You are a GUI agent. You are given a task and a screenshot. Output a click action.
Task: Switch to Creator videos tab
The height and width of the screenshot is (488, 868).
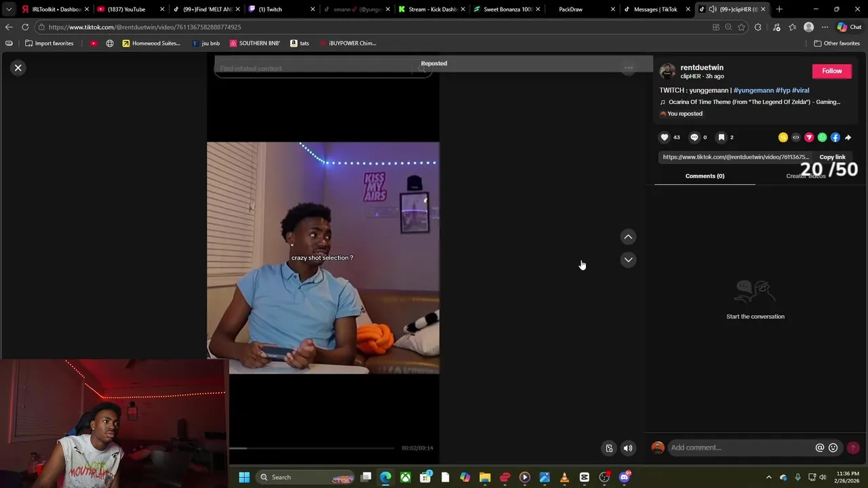click(806, 176)
